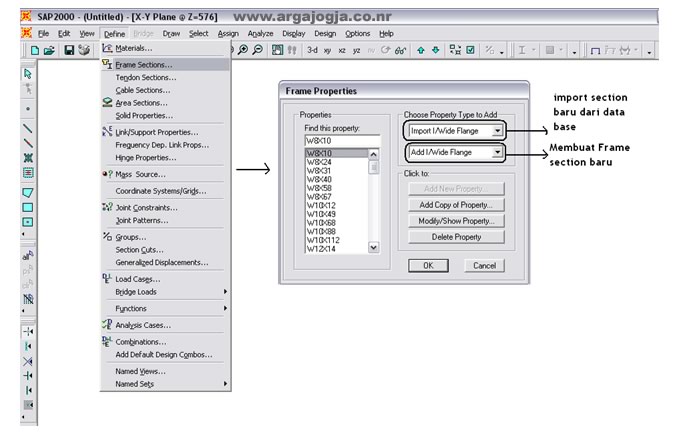Open the Edit menu
674x432 pixels.
click(x=64, y=34)
